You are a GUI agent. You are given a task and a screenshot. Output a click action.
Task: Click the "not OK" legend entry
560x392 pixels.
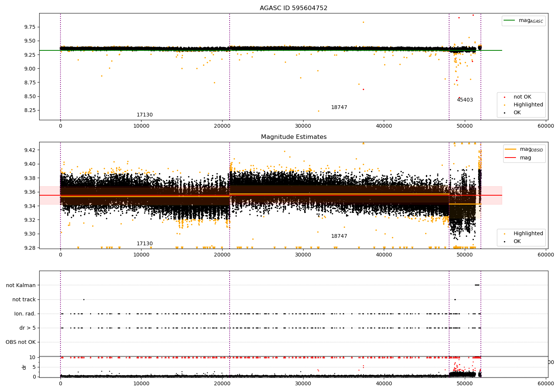pos(522,97)
